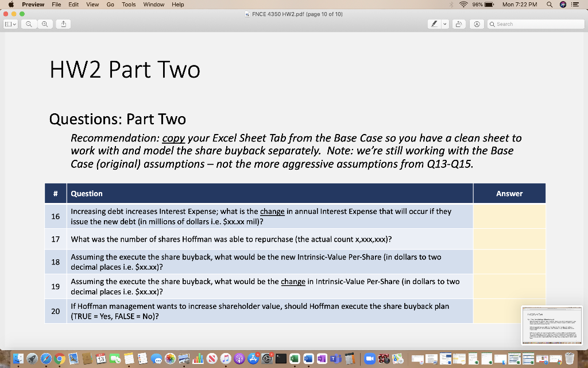Open Zoom from the Dock

[x=370, y=359]
